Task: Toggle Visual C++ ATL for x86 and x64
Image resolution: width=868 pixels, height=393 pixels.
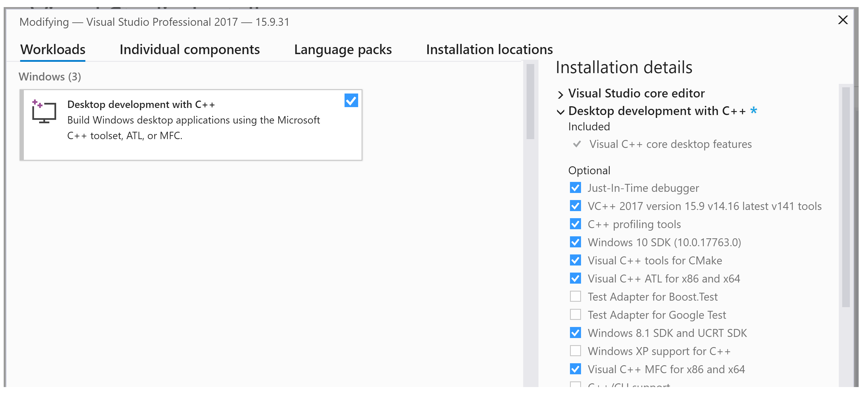Action: pyautogui.click(x=575, y=279)
